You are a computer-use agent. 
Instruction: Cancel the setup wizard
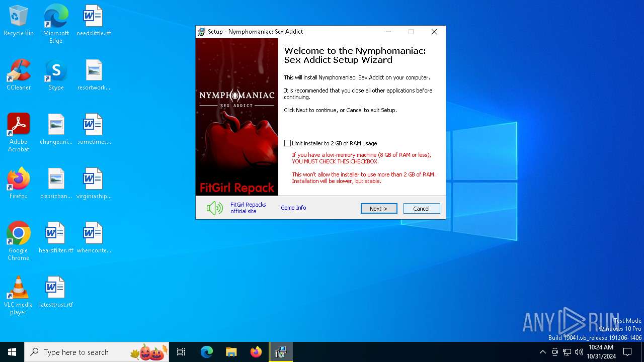click(422, 208)
